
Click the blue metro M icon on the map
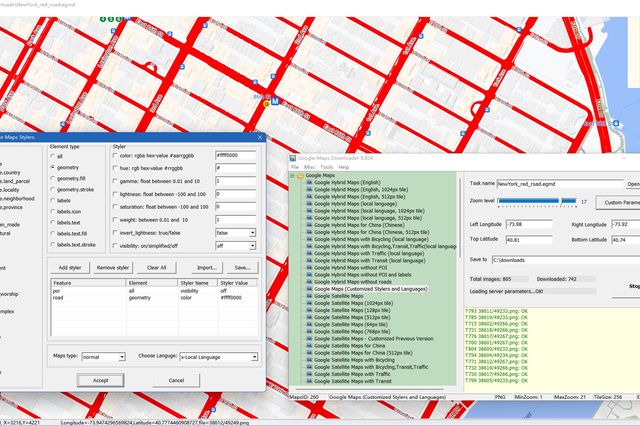(275, 101)
